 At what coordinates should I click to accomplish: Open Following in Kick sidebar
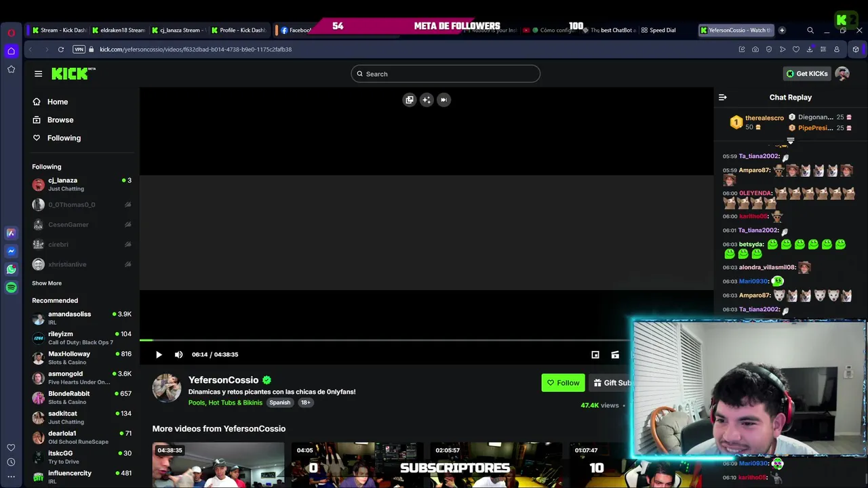(64, 138)
